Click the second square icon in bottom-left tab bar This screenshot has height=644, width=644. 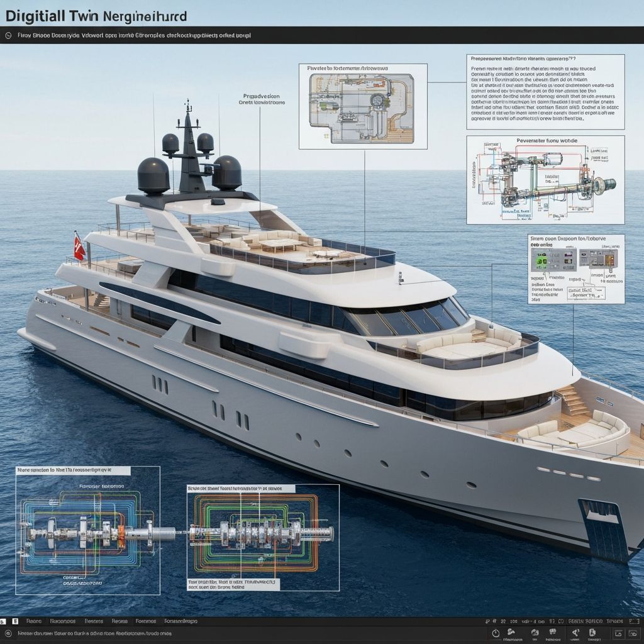click(15, 621)
